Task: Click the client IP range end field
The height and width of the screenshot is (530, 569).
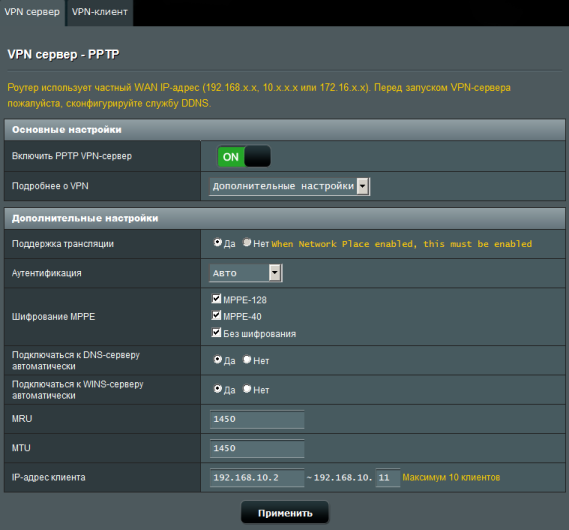Action: pyautogui.click(x=388, y=477)
